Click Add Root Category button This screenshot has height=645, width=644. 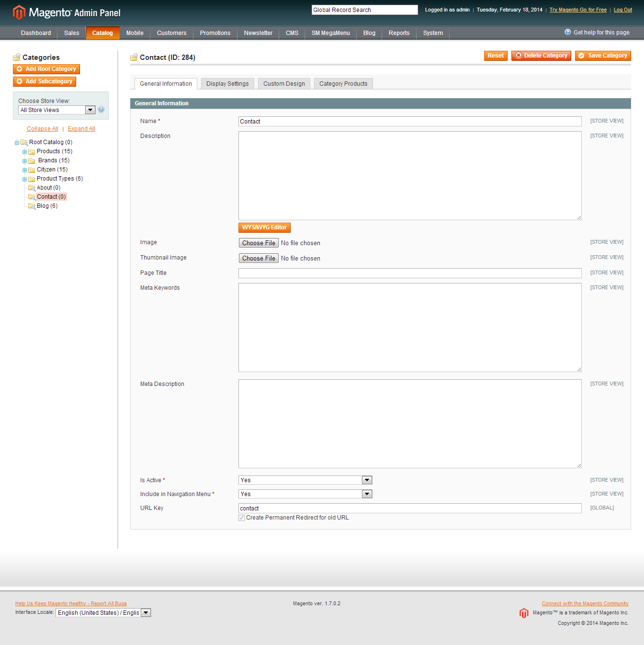tap(46, 69)
